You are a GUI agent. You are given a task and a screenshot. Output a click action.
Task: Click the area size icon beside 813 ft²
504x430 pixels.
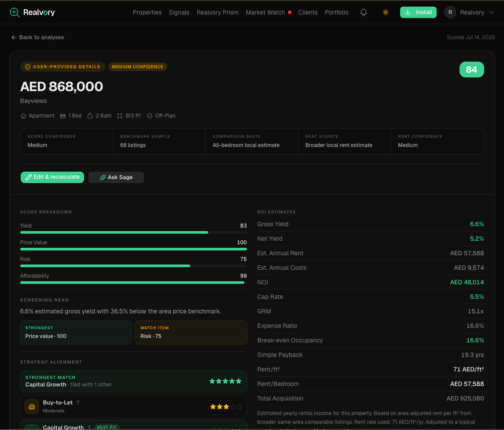120,116
